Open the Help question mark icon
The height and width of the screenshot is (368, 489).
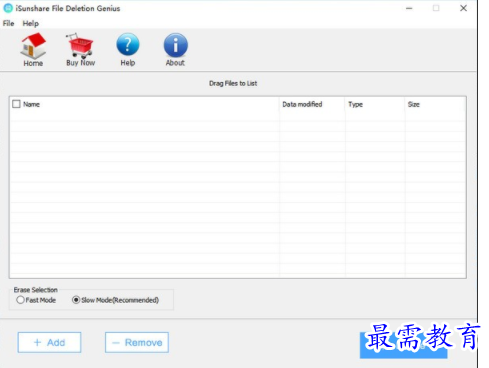(x=128, y=49)
